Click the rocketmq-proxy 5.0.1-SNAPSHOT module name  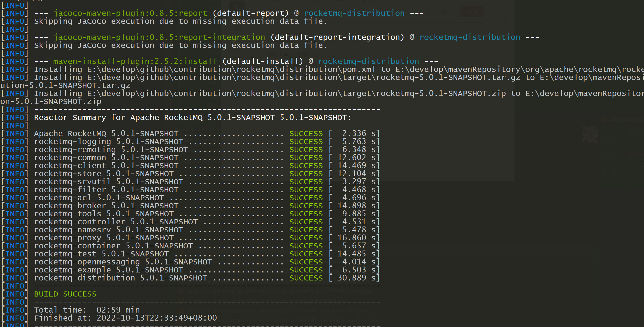(104, 238)
